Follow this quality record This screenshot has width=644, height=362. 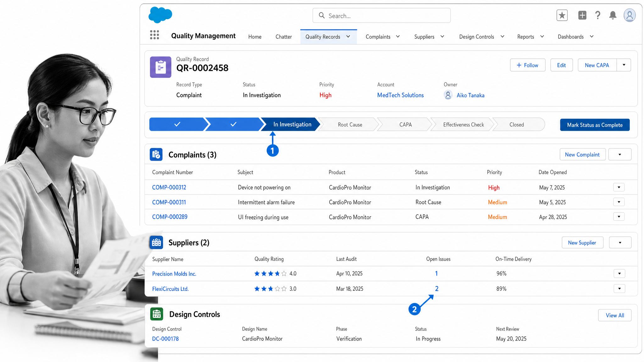pyautogui.click(x=528, y=65)
